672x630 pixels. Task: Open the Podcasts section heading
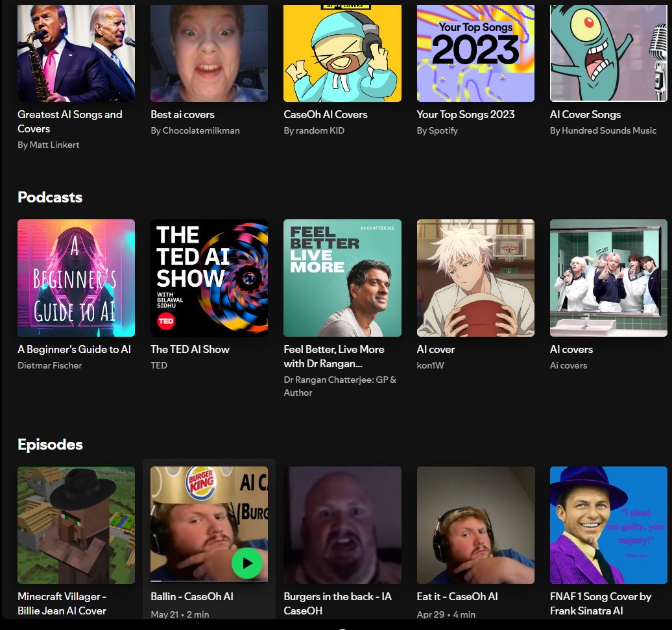pyautogui.click(x=50, y=197)
